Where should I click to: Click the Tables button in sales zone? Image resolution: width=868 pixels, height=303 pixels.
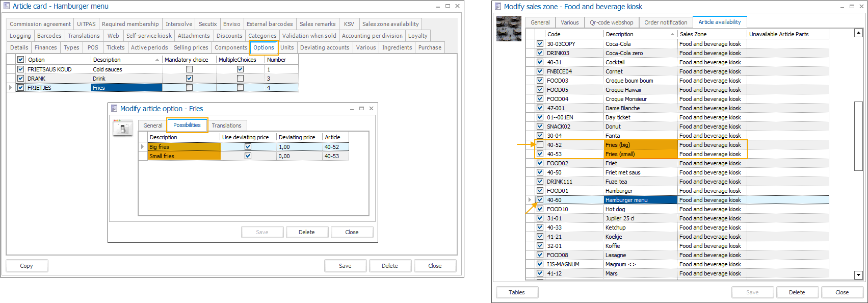point(516,292)
